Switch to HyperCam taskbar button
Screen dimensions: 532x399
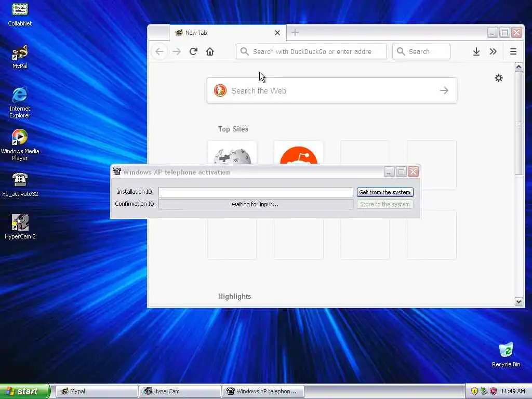[x=180, y=391]
